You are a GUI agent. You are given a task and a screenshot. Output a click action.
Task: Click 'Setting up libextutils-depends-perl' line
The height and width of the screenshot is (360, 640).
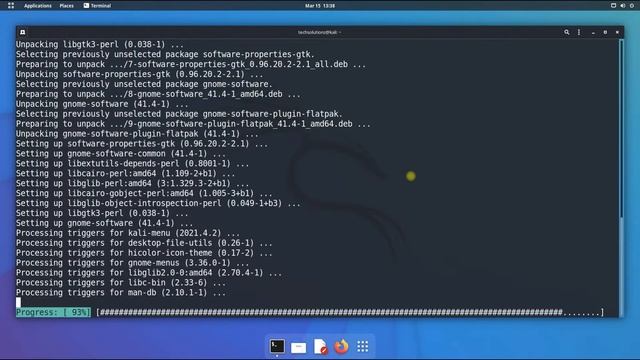click(x=133, y=163)
